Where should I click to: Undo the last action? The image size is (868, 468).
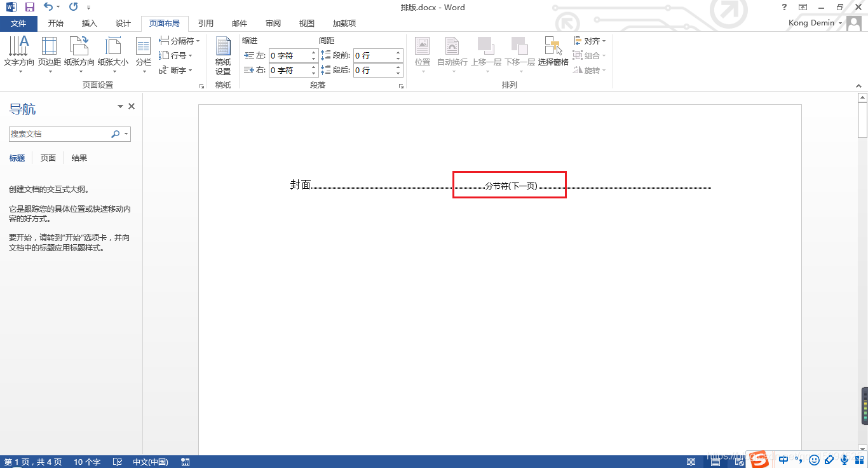pyautogui.click(x=48, y=7)
